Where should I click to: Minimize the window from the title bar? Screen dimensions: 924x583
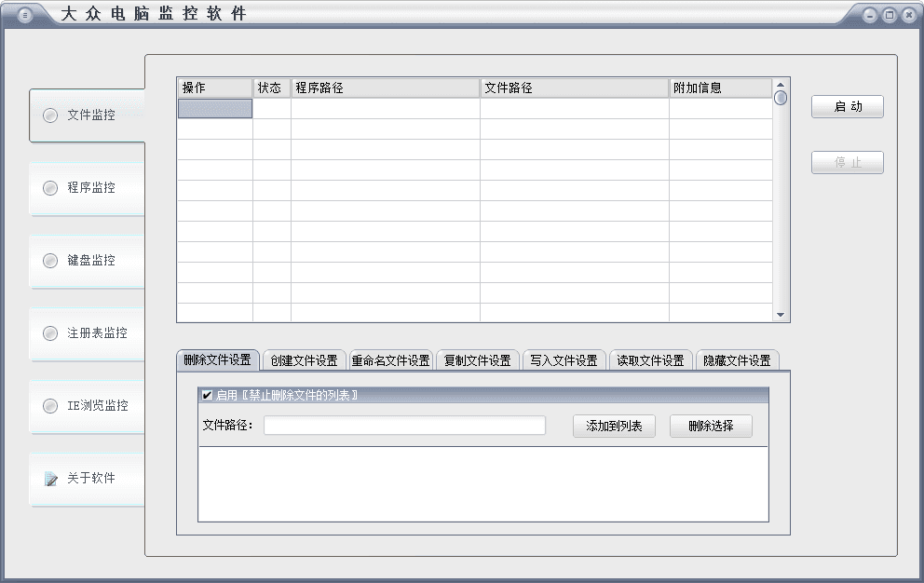(x=869, y=15)
